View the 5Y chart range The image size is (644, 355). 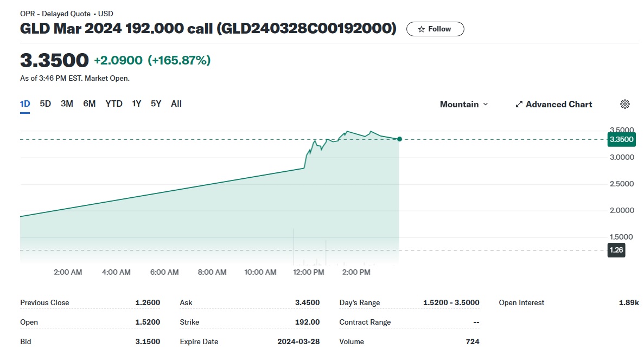(156, 104)
